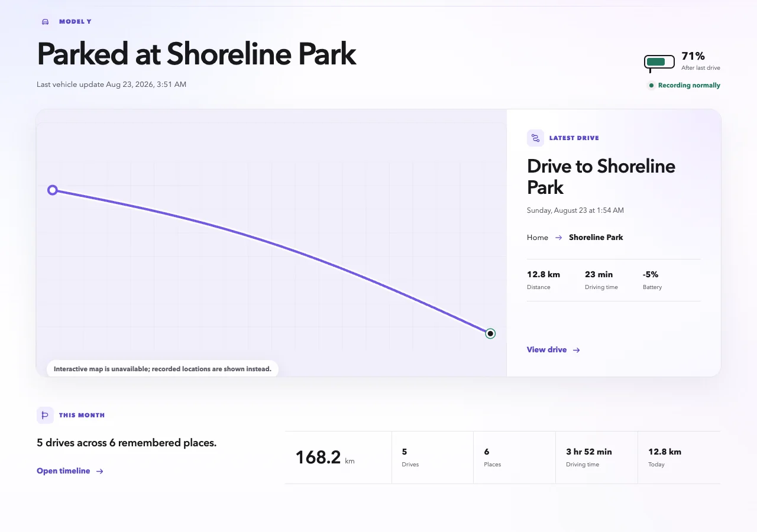The height and width of the screenshot is (532, 757).
Task: Click the 71% battery reading
Action: click(693, 56)
